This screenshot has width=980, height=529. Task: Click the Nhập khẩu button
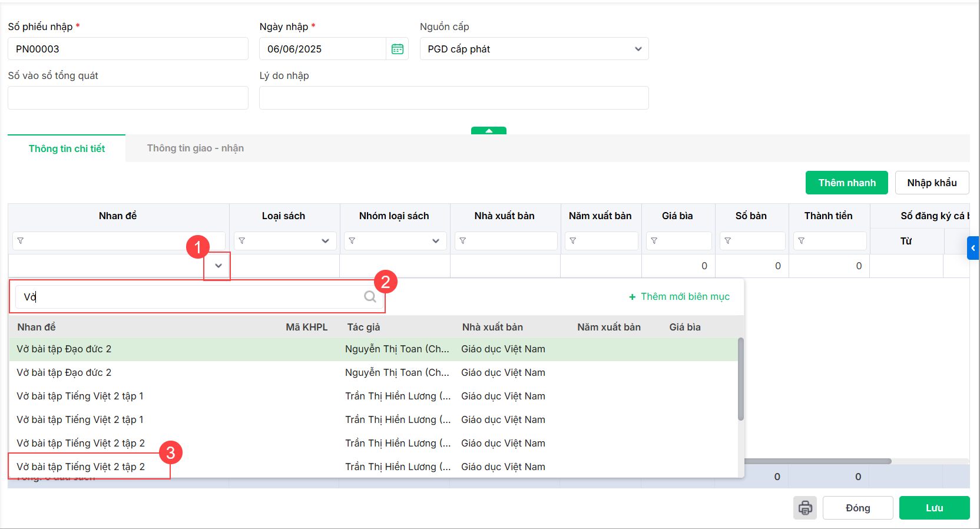[932, 183]
